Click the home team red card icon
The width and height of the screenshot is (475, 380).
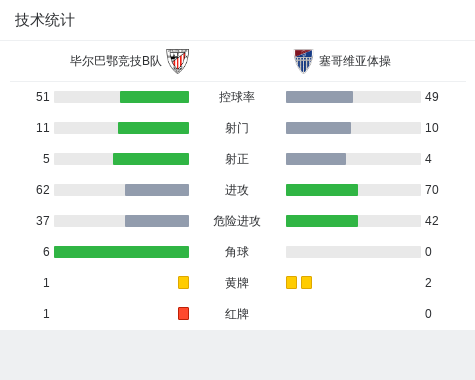(183, 313)
